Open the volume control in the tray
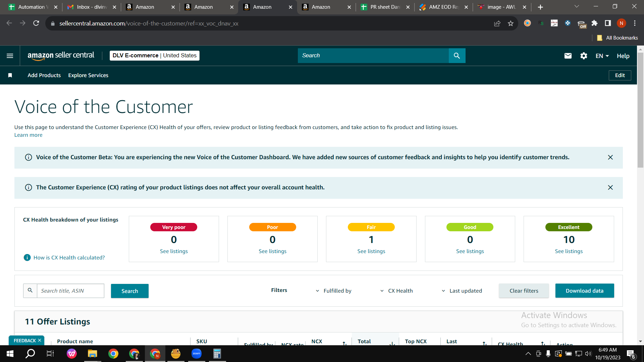 [588, 354]
